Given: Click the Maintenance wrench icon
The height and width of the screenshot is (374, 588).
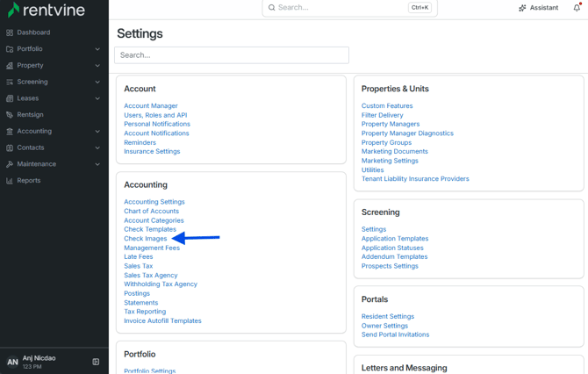Looking at the screenshot, I should coord(10,164).
